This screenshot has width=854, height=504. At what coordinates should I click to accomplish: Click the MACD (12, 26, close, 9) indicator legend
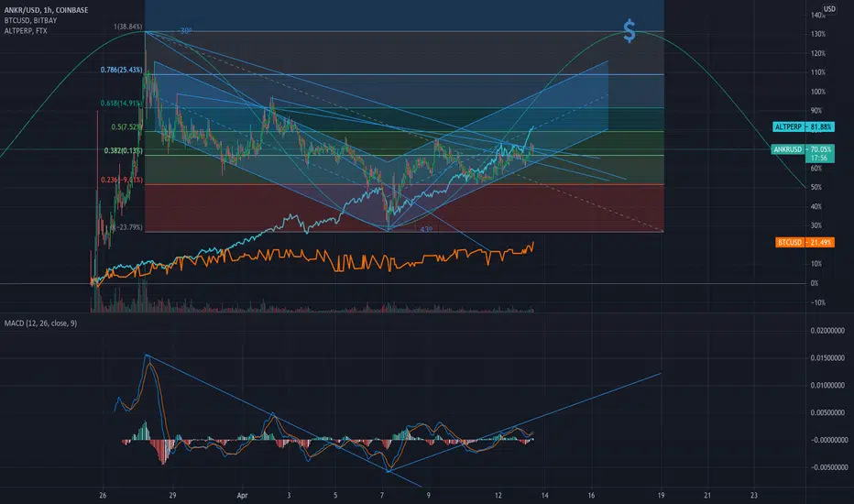[40, 323]
